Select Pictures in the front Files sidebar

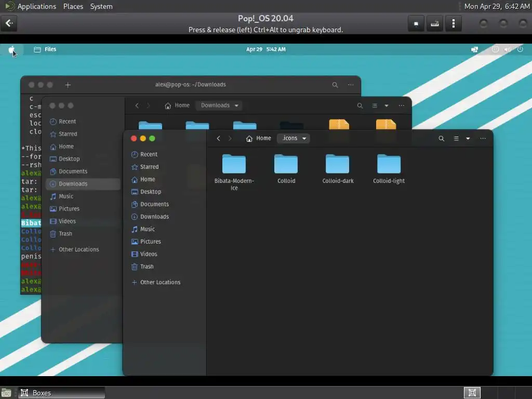164,242
